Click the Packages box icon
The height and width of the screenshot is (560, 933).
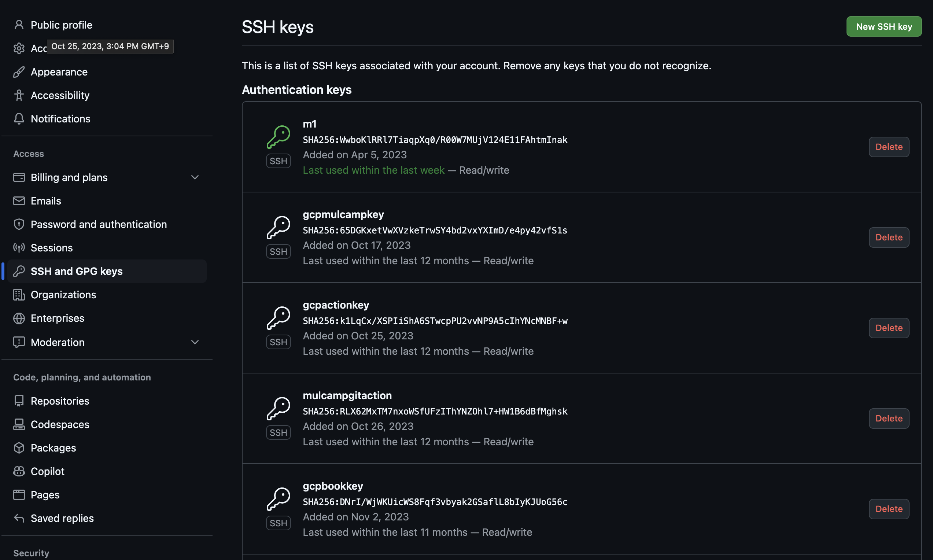click(x=19, y=447)
